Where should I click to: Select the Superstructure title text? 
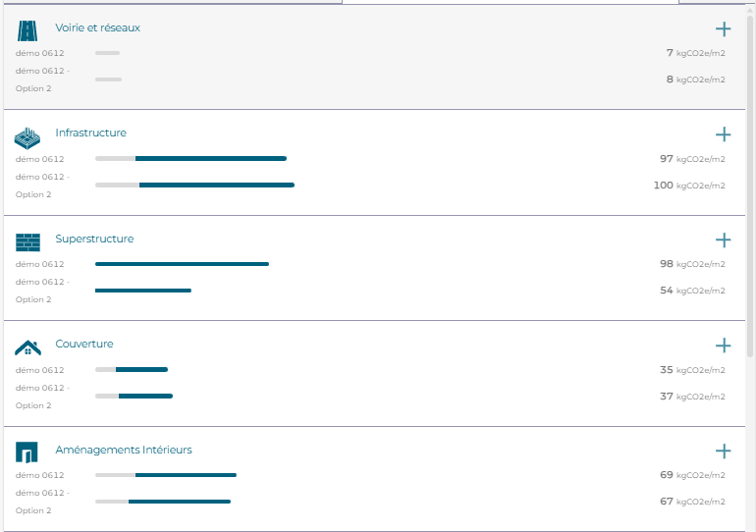tap(94, 239)
